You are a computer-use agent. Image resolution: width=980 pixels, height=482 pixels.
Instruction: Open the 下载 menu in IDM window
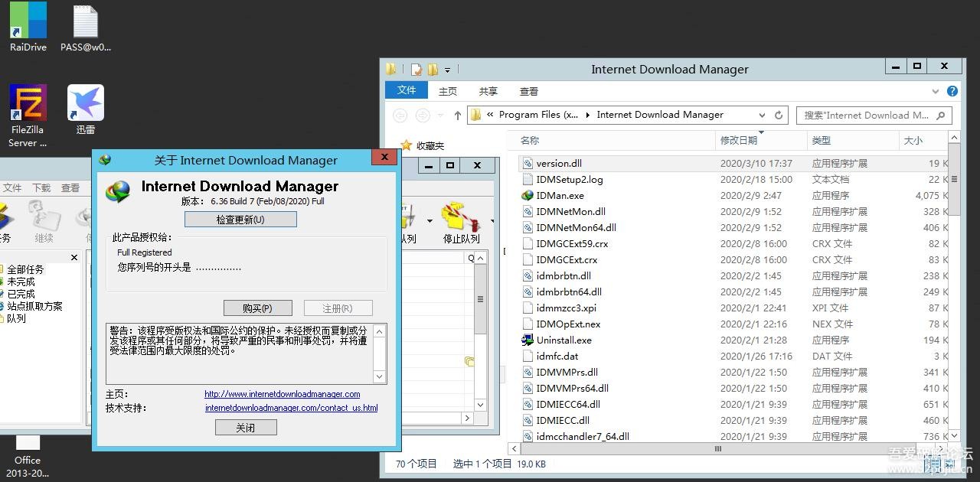pyautogui.click(x=41, y=187)
